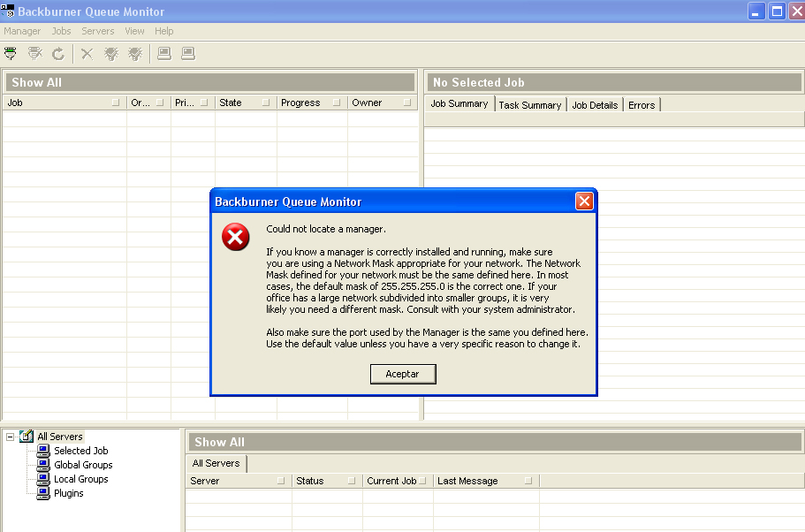The image size is (805, 532).
Task: Click the State column header
Action: 246,103
